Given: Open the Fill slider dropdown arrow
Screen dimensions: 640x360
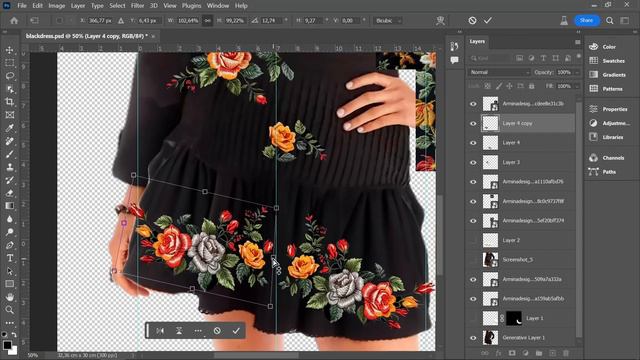Looking at the screenshot, I should (577, 86).
